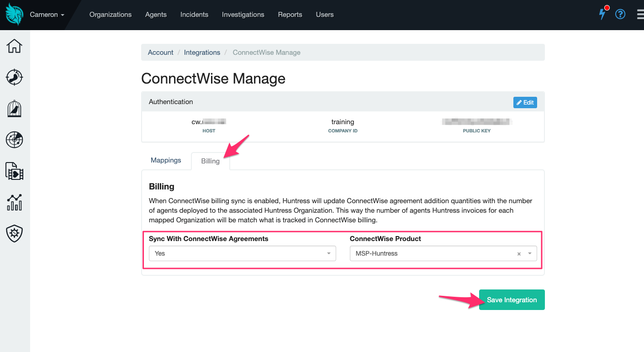Viewport: 644px width, 352px height.
Task: Click the 'training' company ID value
Action: point(343,122)
